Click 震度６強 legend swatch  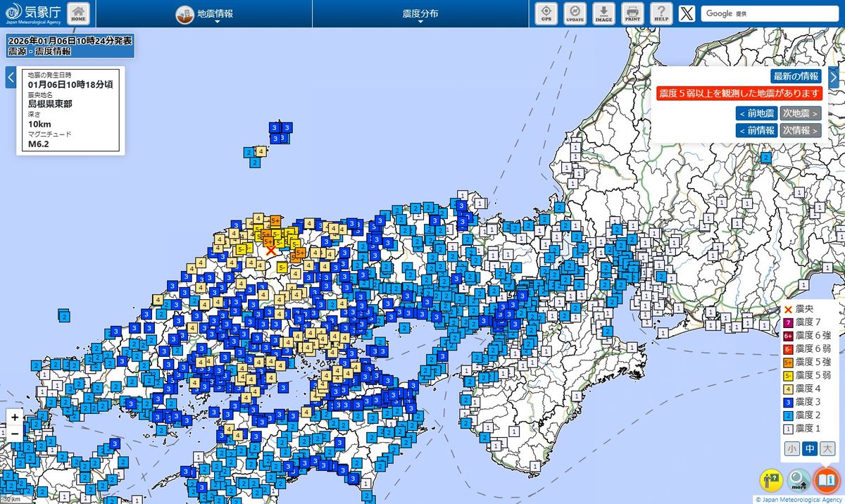[x=789, y=336]
